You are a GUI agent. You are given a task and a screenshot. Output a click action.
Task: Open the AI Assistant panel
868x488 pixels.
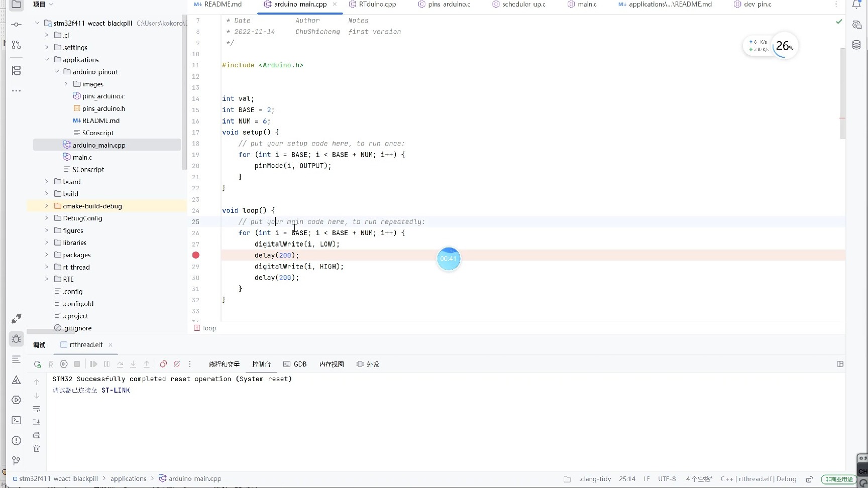coord(857,24)
